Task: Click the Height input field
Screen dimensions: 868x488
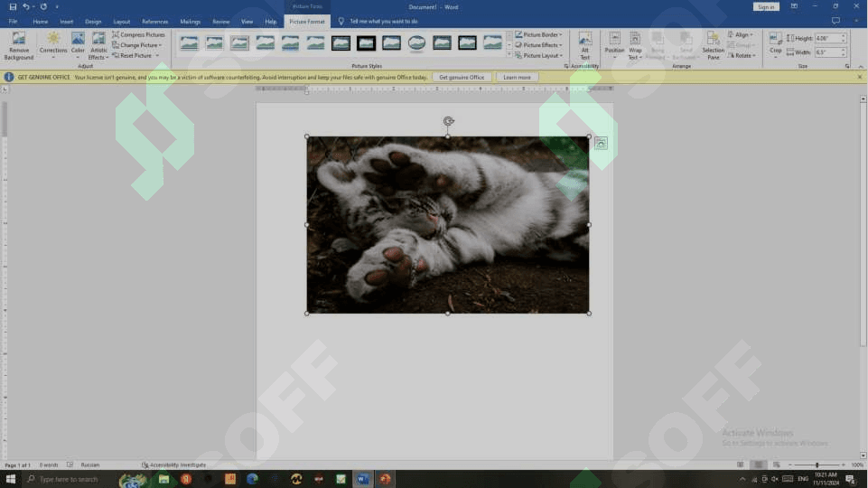Action: coord(826,39)
